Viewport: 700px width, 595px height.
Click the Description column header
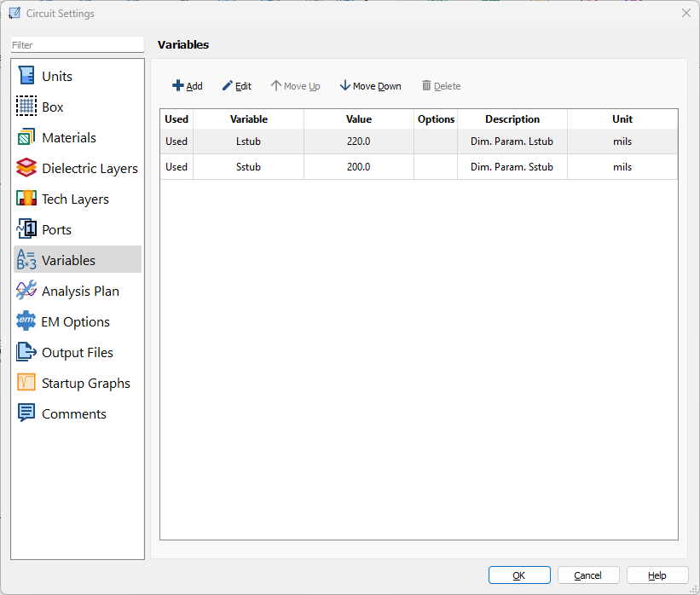pos(512,119)
